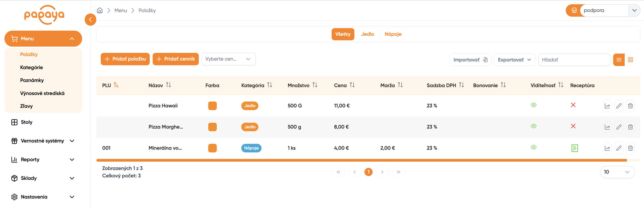Open the Exportovať dropdown
The width and height of the screenshot is (644, 208).
pos(514,60)
